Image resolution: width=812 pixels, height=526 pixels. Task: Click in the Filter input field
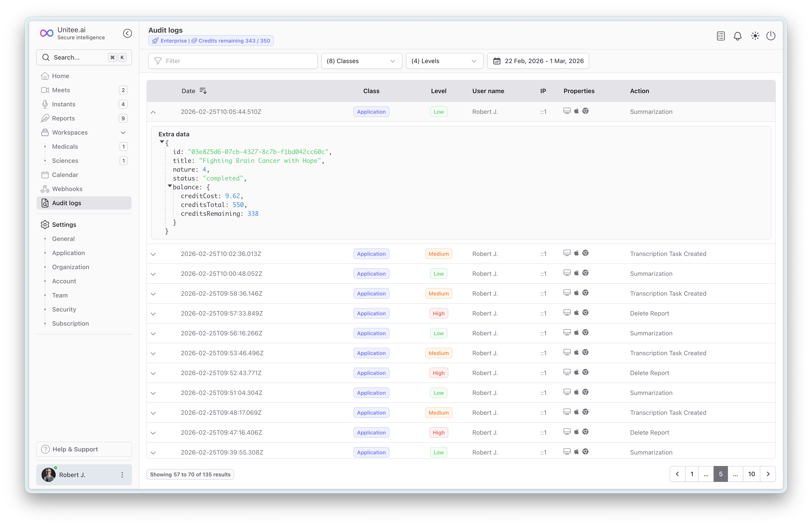(x=233, y=61)
